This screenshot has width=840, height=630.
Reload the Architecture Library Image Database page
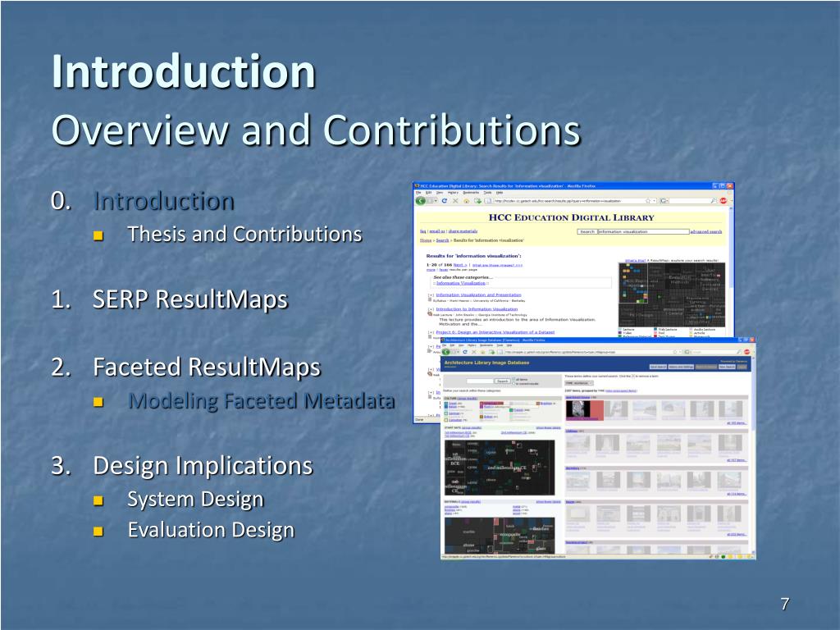click(x=465, y=352)
